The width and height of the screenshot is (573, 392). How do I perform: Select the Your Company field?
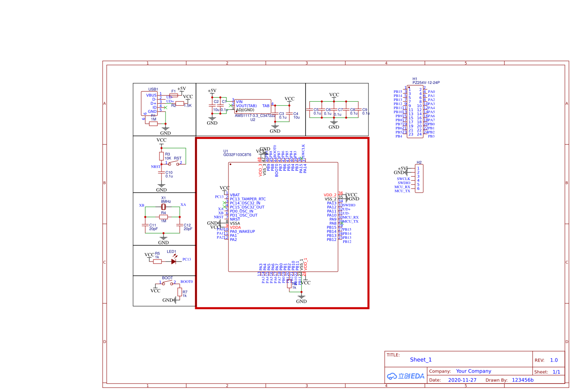coord(474,371)
